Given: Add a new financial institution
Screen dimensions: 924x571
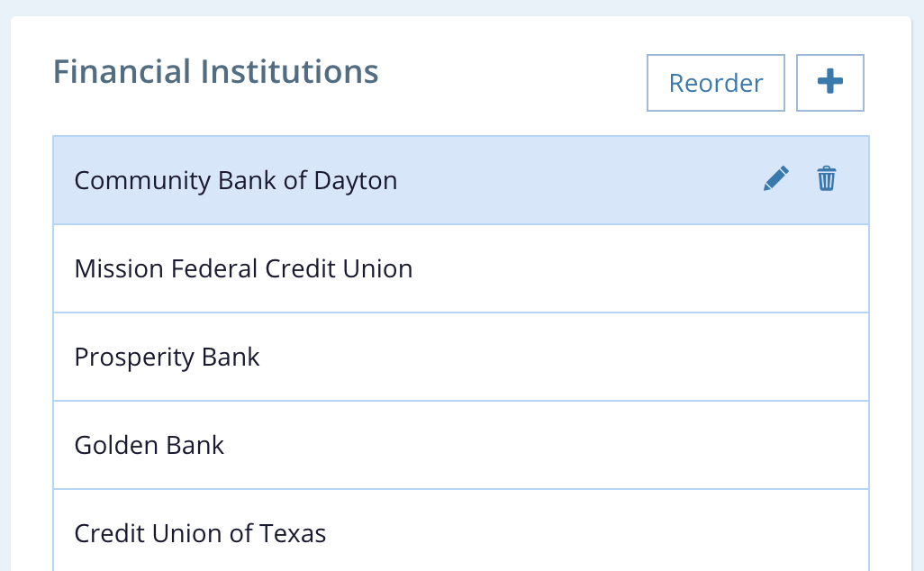Looking at the screenshot, I should [x=830, y=83].
